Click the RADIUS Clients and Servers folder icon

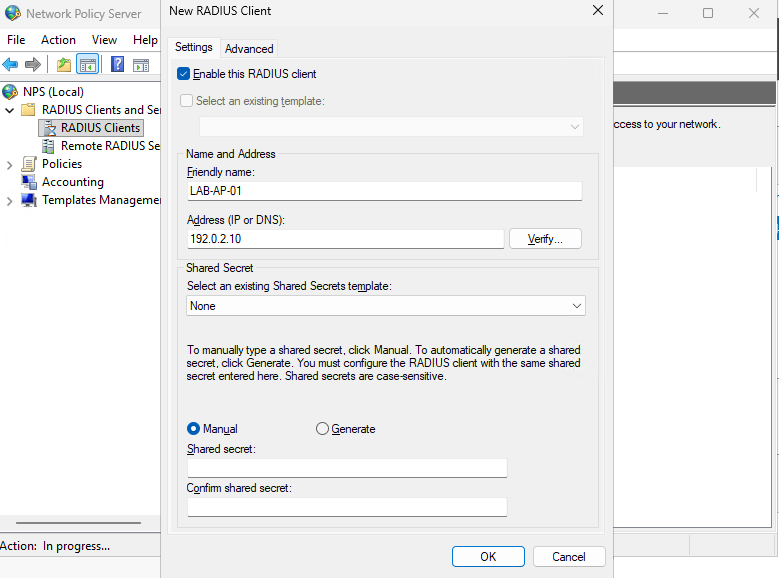pyautogui.click(x=28, y=109)
